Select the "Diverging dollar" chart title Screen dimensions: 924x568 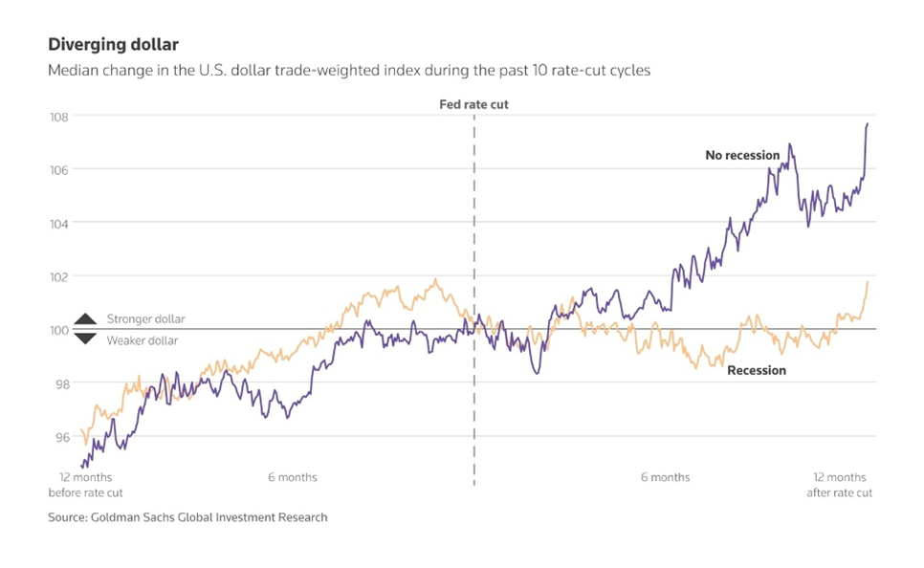[112, 45]
